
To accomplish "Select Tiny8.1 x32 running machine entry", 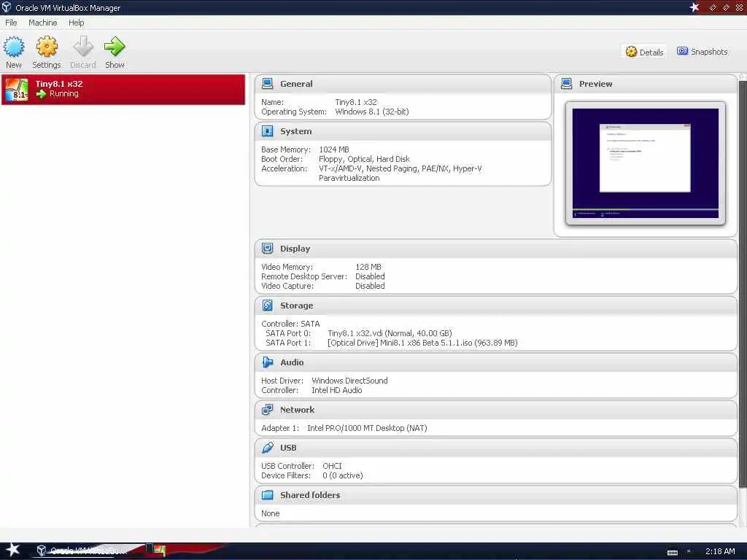I will [123, 90].
